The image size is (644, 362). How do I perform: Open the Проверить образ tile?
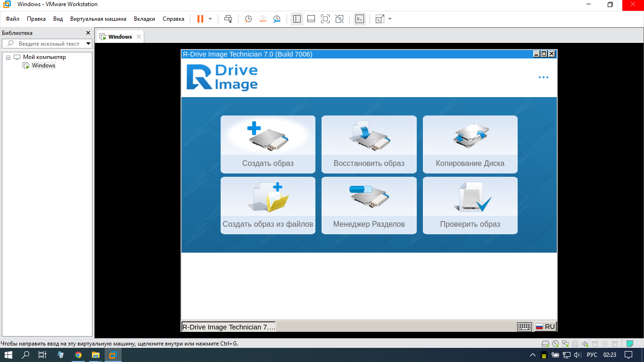(x=470, y=205)
